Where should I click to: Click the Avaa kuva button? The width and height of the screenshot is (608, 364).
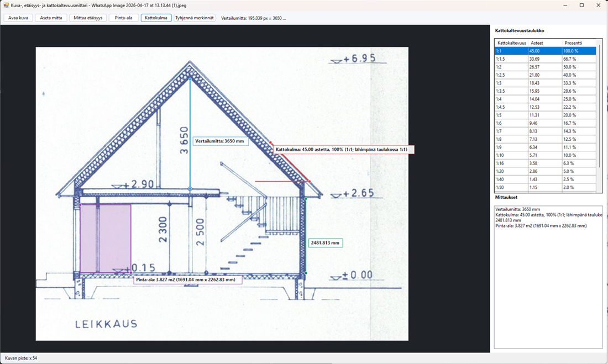point(18,18)
